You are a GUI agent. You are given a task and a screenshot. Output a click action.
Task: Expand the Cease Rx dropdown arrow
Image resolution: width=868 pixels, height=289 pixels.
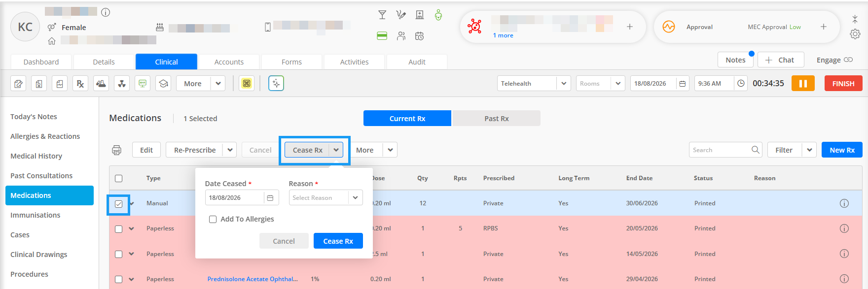coord(336,150)
